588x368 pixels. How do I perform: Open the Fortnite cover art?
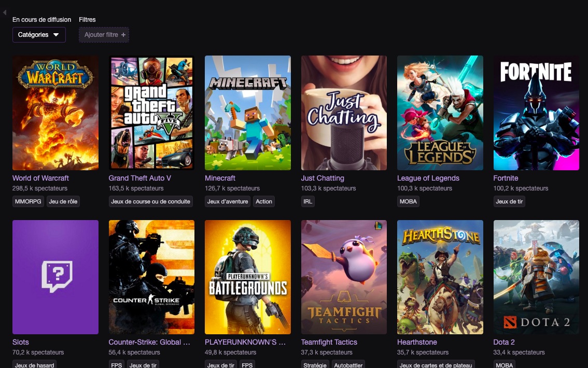click(x=536, y=113)
